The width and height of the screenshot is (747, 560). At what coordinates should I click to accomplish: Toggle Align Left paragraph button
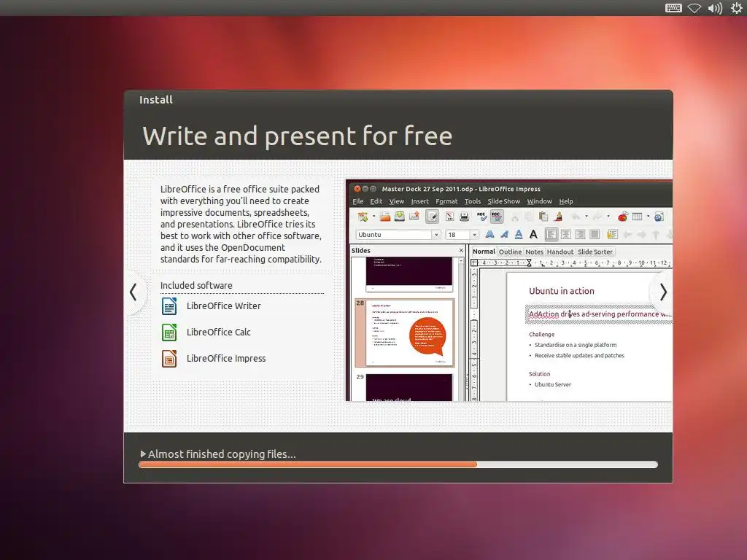(551, 234)
